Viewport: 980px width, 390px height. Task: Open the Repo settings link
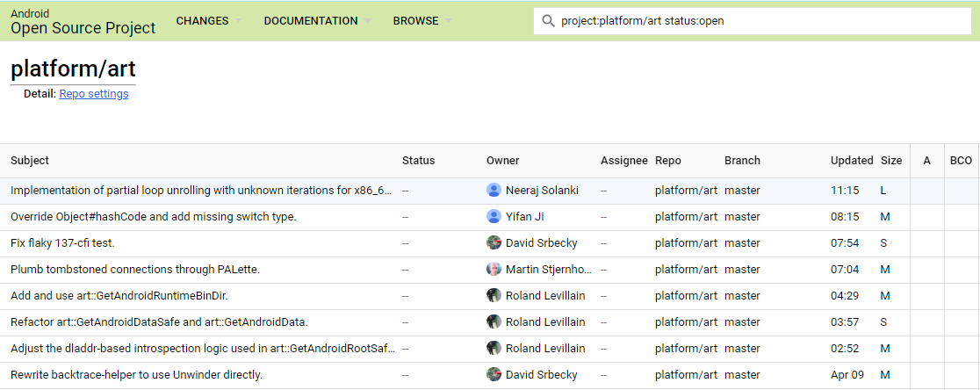(94, 94)
